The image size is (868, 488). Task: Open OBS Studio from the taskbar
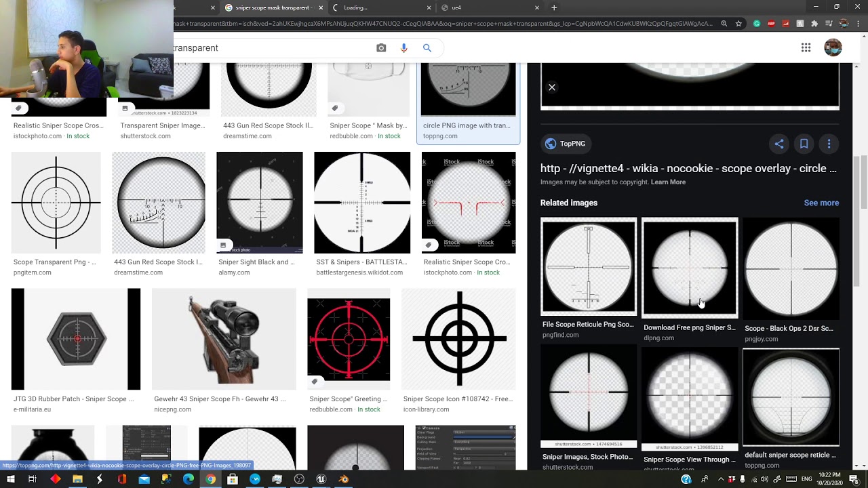click(x=299, y=479)
